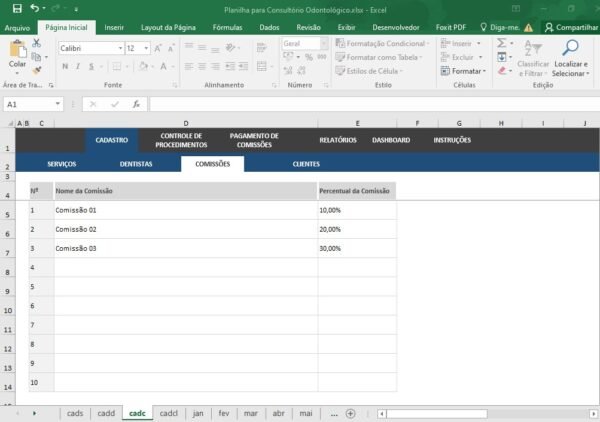Increase indent of cell content
The width and height of the screenshot is (600, 422).
[x=243, y=67]
